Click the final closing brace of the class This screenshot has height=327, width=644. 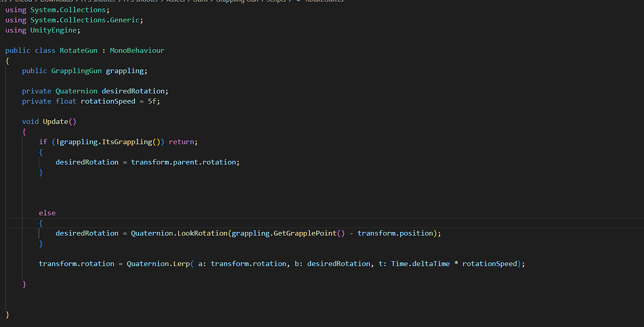pyautogui.click(x=8, y=314)
